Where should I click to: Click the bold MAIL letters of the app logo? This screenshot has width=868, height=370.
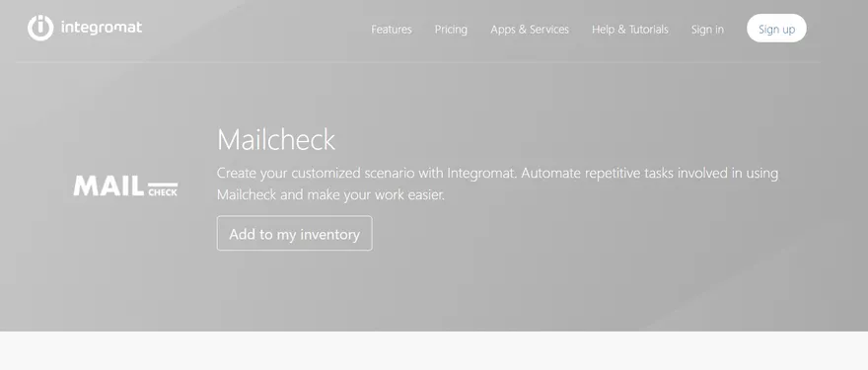click(109, 185)
